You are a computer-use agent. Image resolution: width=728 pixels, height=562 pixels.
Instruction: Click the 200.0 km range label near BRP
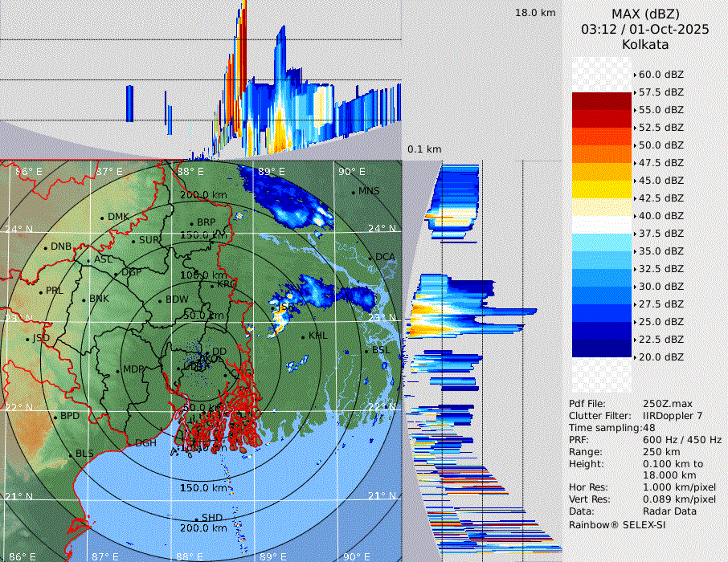click(202, 195)
